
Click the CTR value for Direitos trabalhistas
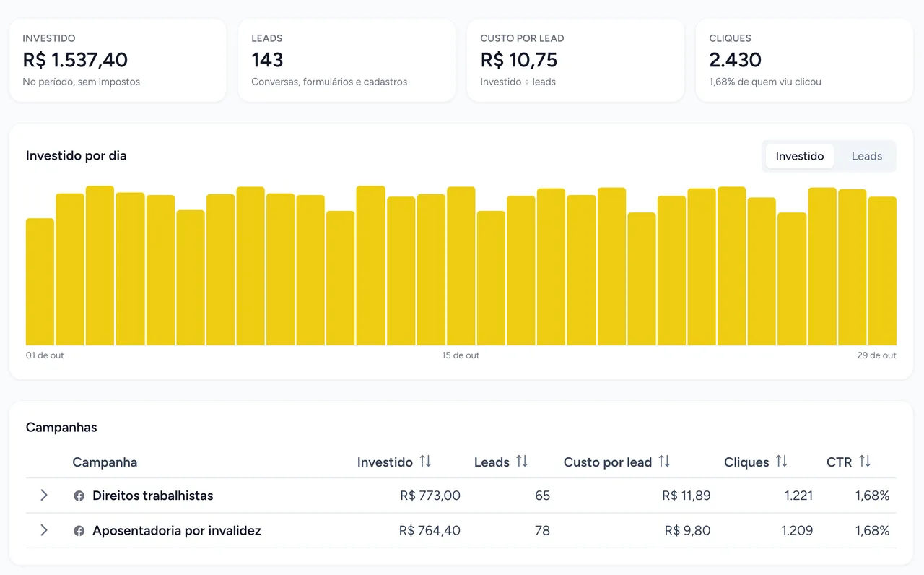click(x=872, y=496)
